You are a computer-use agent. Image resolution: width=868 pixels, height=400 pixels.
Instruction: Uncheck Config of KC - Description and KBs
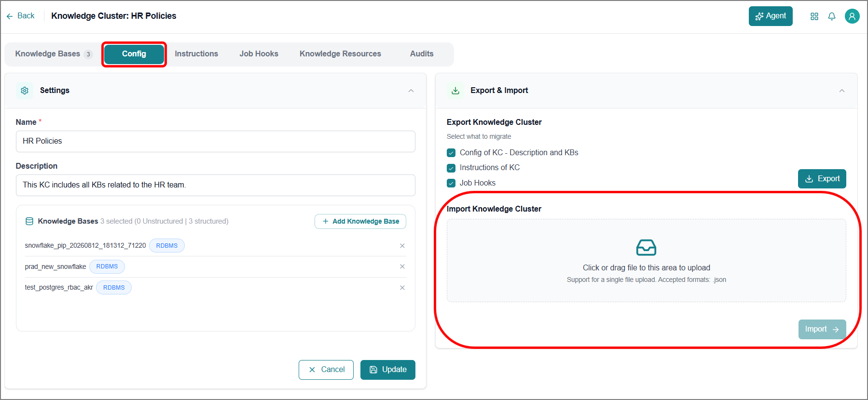point(451,153)
